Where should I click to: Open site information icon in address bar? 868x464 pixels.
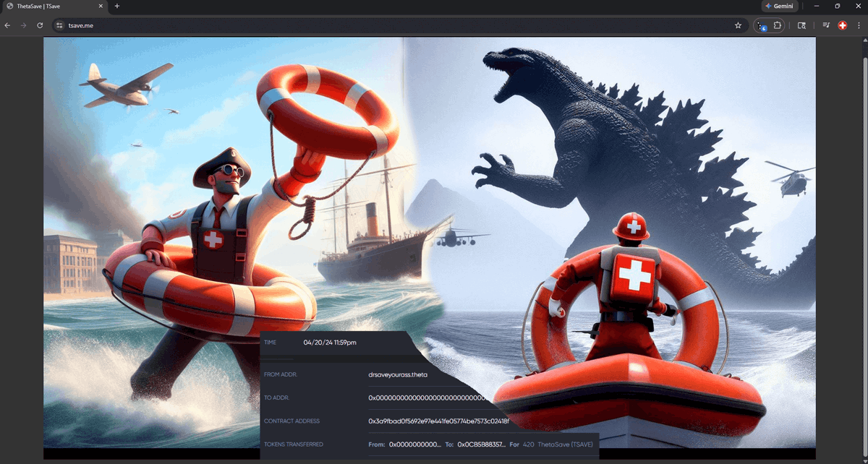click(60, 25)
